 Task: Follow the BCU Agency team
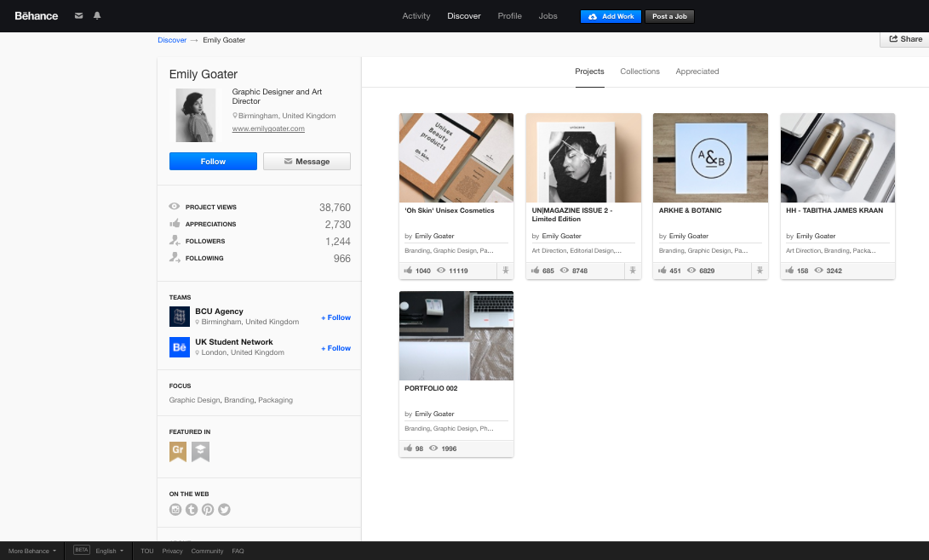[x=335, y=317]
